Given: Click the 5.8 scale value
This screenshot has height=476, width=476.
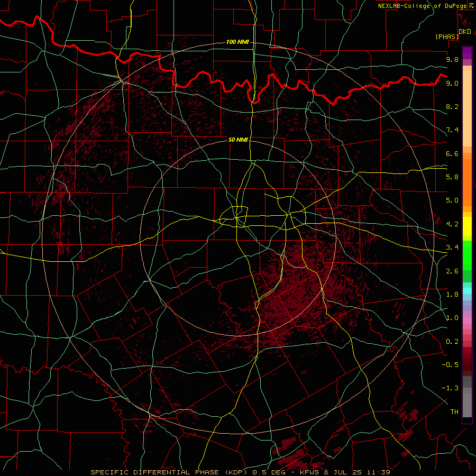Looking at the screenshot, I should click(452, 177).
